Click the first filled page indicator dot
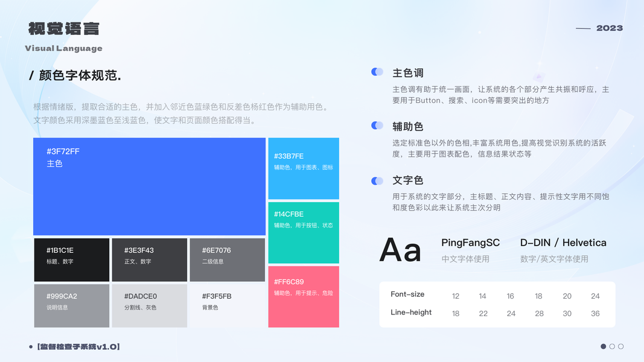This screenshot has height=362, width=644. (604, 346)
